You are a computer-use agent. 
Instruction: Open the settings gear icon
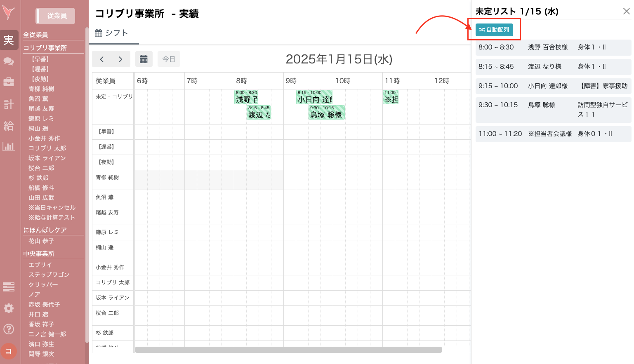(9, 308)
